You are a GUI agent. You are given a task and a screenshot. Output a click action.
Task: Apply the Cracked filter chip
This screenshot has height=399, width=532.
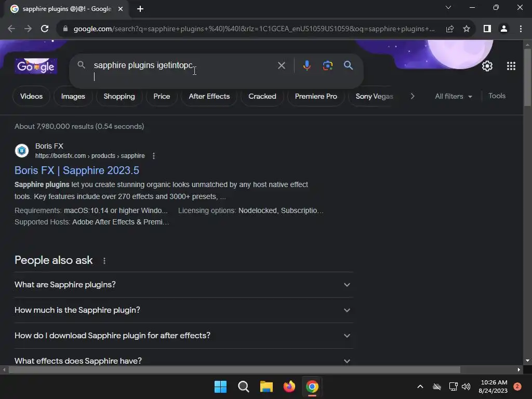[x=262, y=96]
